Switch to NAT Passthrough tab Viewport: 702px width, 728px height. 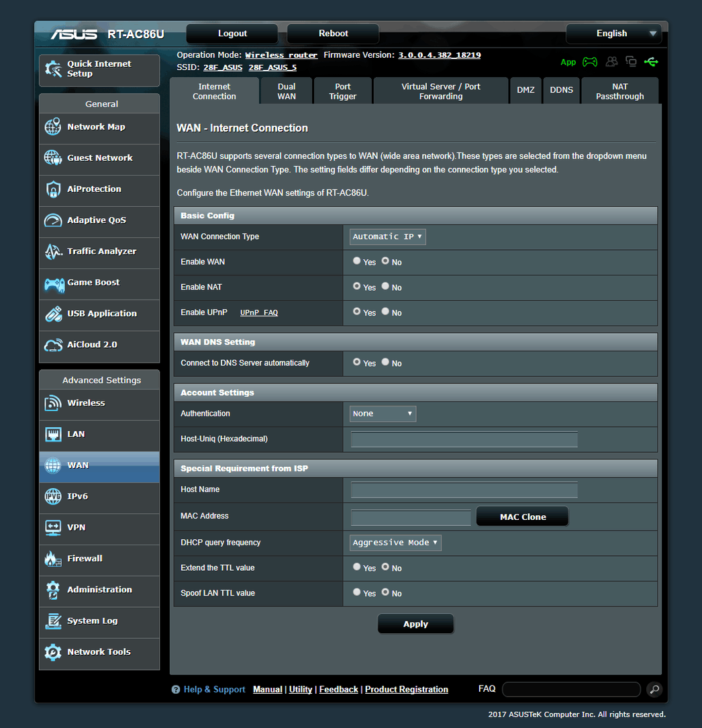pos(620,91)
